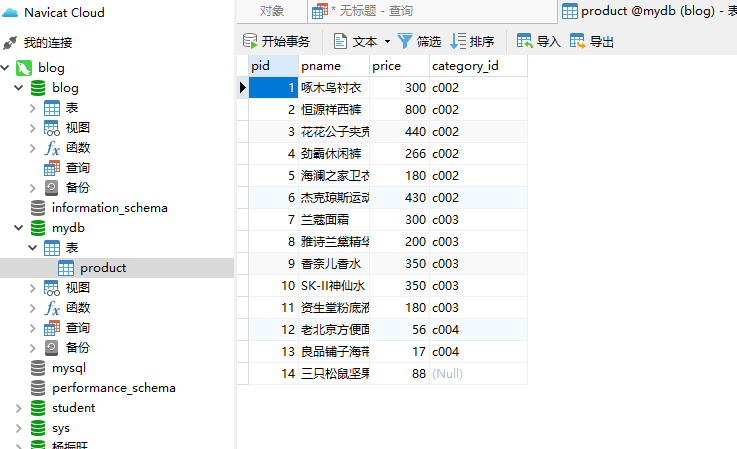Click the Sort (排序) icon

coord(458,41)
